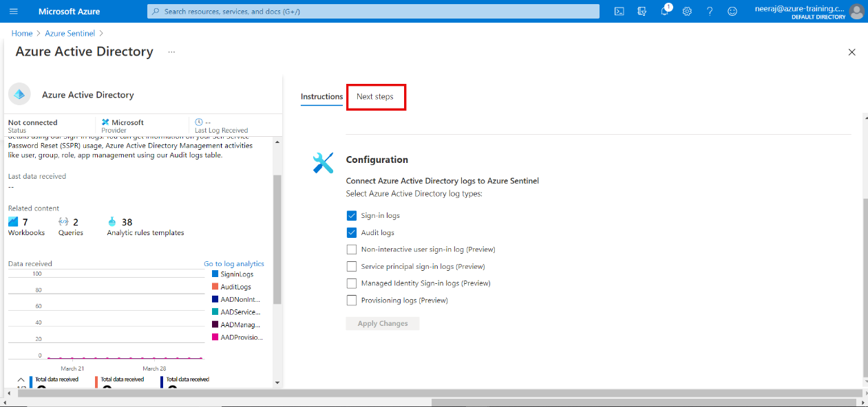Close the Azure Active Directory blade
Screen dimensions: 868x407
pos(851,52)
